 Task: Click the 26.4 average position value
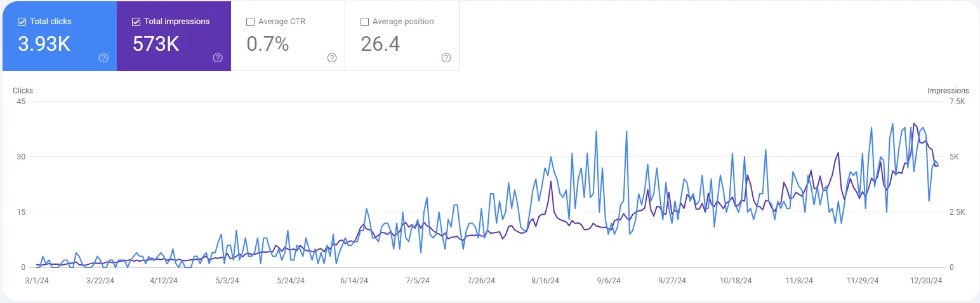(380, 44)
